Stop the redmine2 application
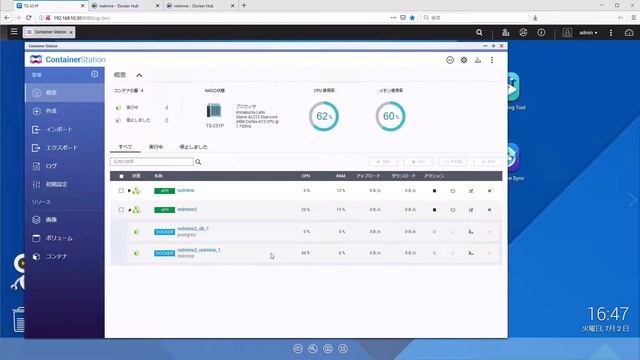Screen dimensions: 640x360 434,210
